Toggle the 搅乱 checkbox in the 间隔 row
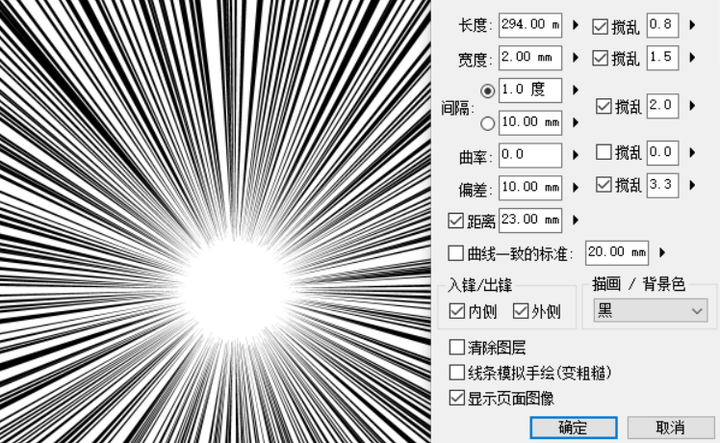The height and width of the screenshot is (443, 720). (x=603, y=106)
